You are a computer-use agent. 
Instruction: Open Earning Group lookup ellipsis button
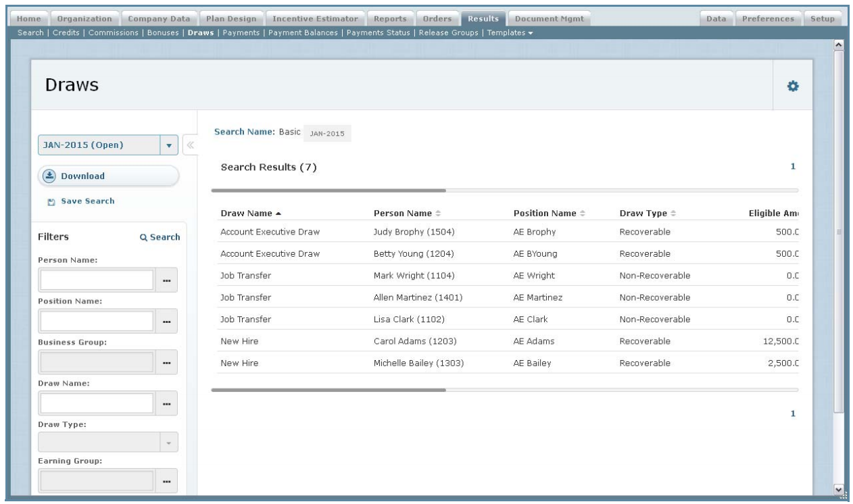(x=166, y=481)
